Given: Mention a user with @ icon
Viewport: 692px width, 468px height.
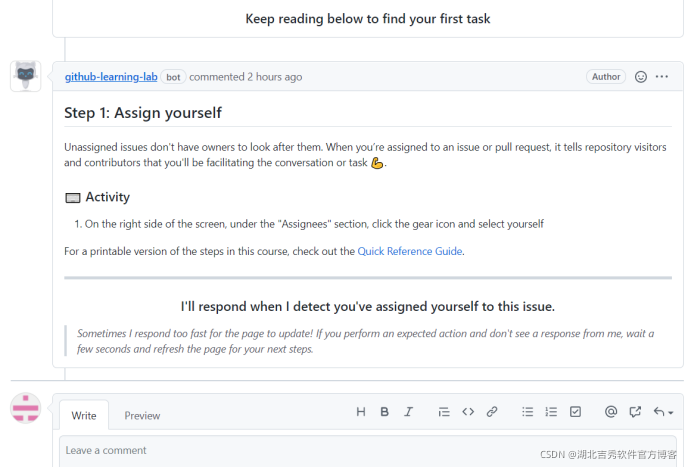Looking at the screenshot, I should [x=611, y=412].
